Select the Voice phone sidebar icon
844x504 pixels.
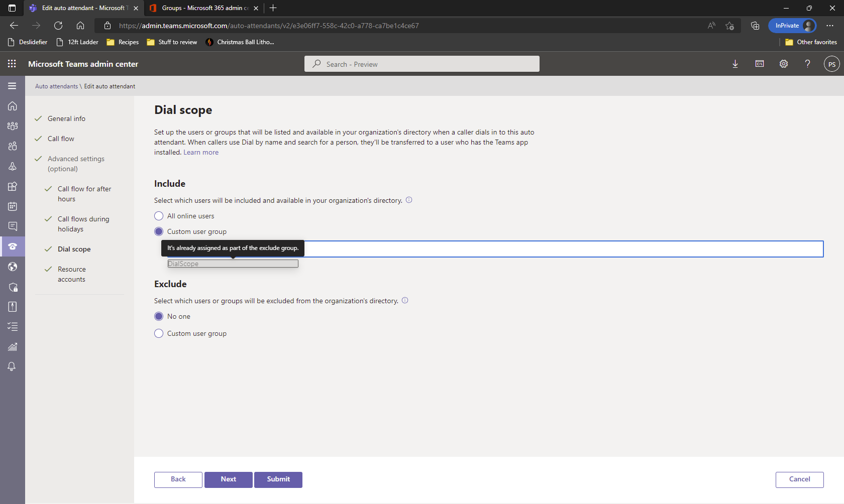tap(13, 246)
